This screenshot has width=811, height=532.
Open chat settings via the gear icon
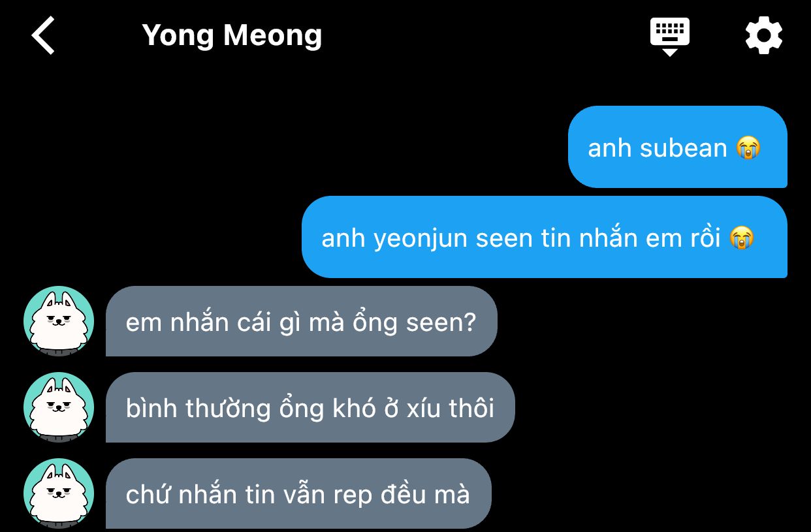(x=763, y=35)
